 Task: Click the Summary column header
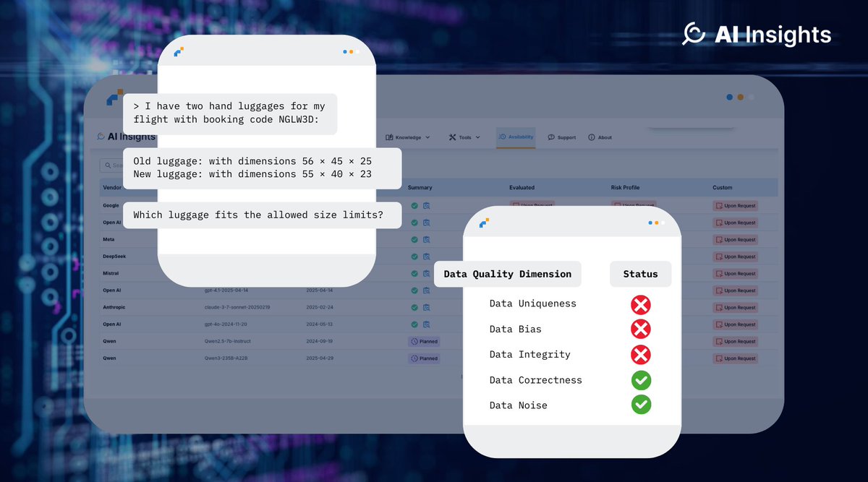(x=420, y=188)
